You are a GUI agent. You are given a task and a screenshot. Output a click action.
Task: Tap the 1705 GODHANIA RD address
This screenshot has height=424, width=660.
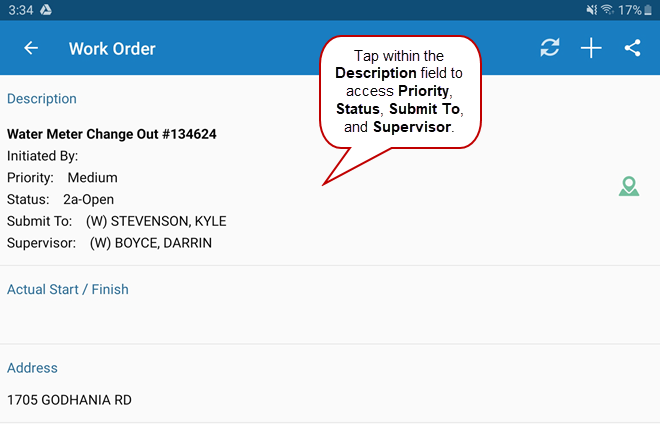tap(69, 400)
